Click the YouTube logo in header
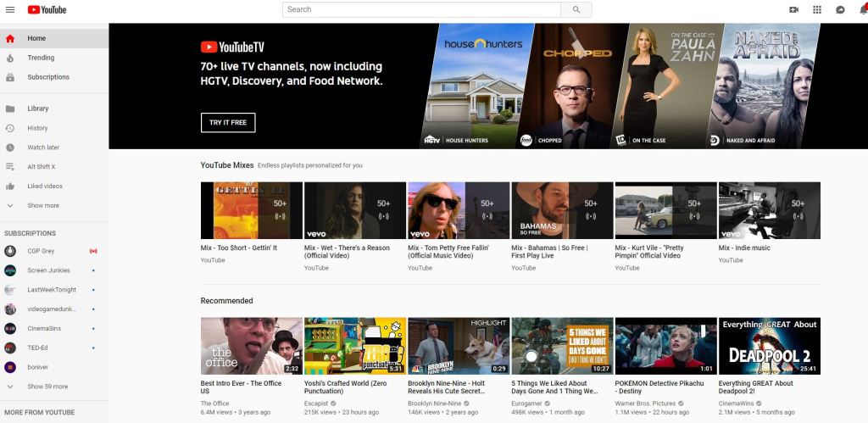Viewport: 868px width, 423px height. pos(47,9)
